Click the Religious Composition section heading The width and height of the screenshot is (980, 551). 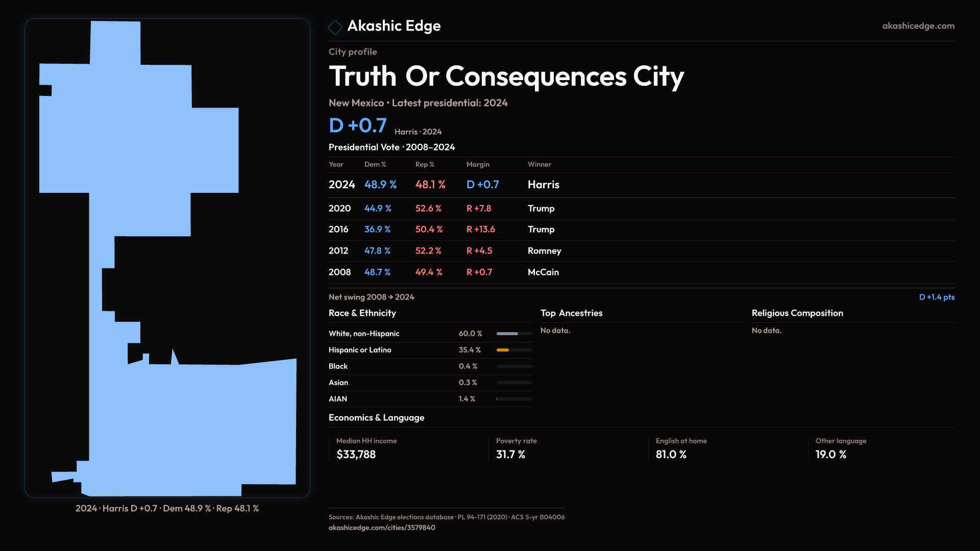coord(797,313)
